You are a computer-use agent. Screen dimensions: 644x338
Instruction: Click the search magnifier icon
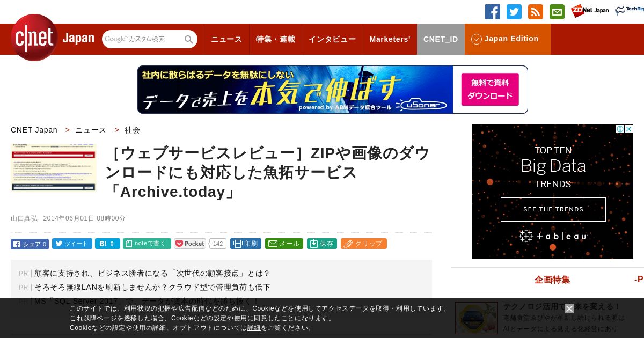click(189, 40)
